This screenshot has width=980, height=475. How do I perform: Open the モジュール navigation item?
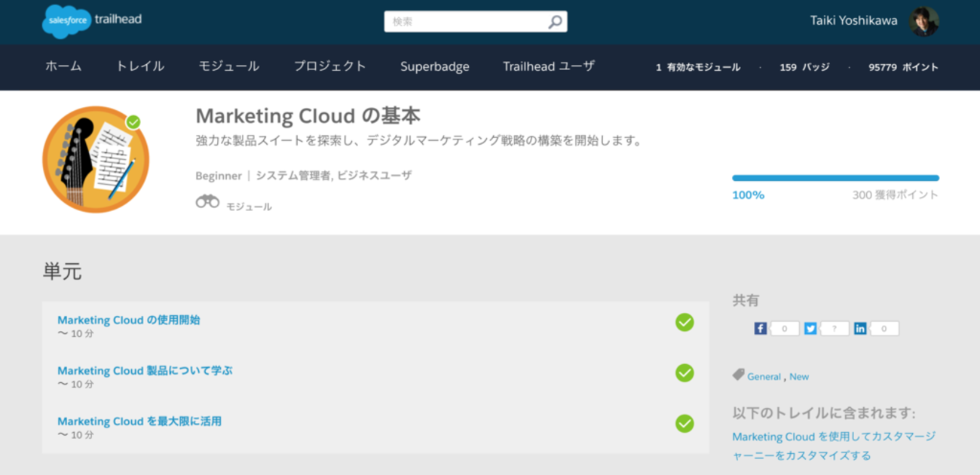(229, 66)
